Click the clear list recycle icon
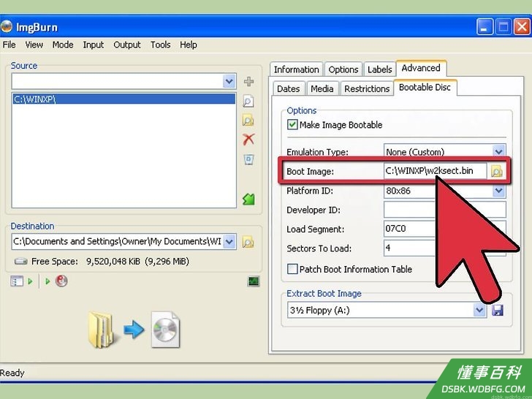 coord(248,159)
